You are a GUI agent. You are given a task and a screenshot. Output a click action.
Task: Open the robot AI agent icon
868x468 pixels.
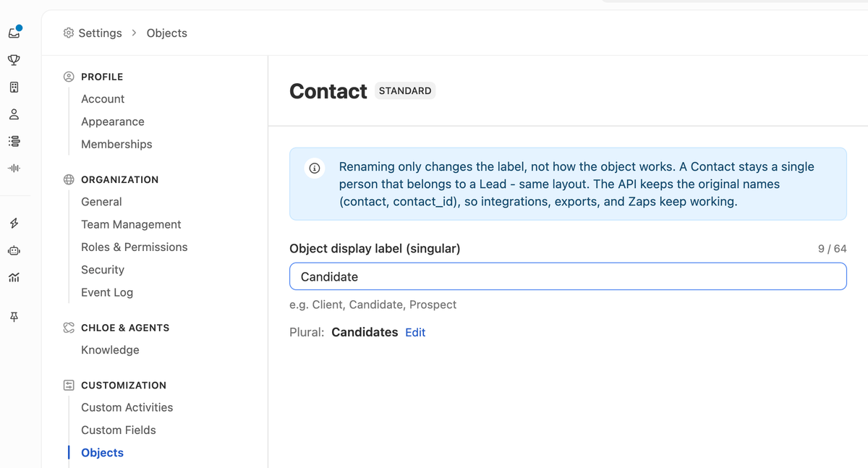coord(14,250)
